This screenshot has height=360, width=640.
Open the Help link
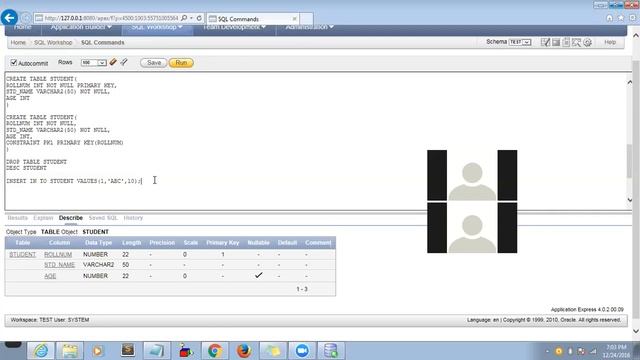pos(610,42)
